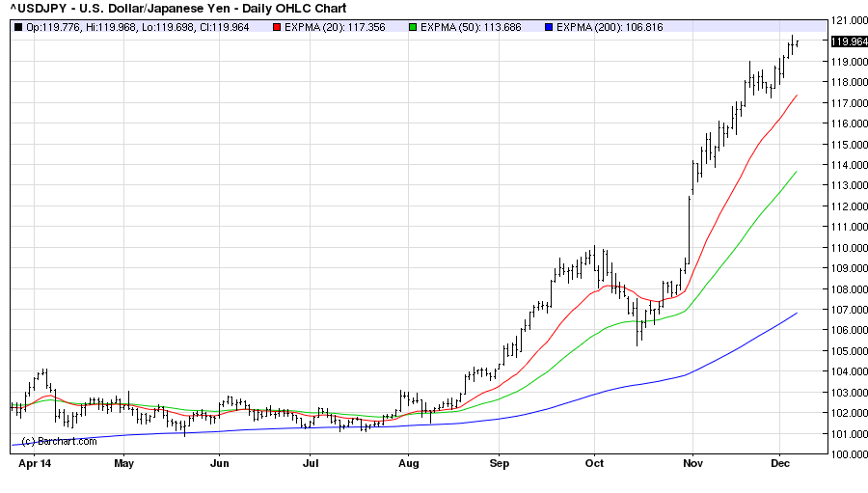The width and height of the screenshot is (868, 493).
Task: Click the blue EXPMA (200) legend swatch
Action: coord(549,27)
